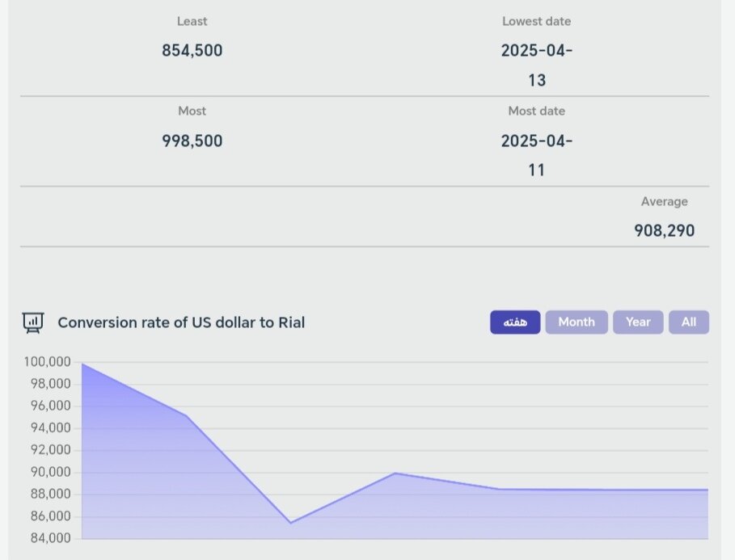Click the Least value 854,500
Screen dimensions: 735x560
pyautogui.click(x=192, y=50)
